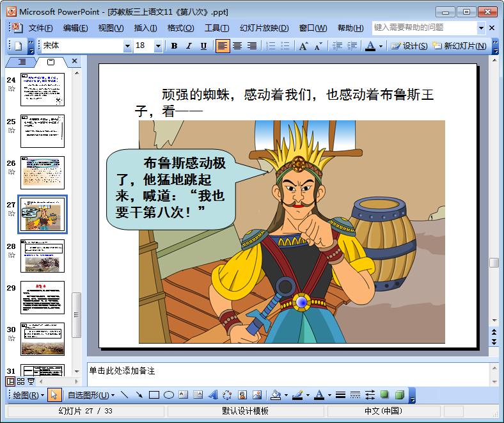Screen dimensions: 504x423
Task: Select the Line drawing tool
Action: (x=124, y=395)
